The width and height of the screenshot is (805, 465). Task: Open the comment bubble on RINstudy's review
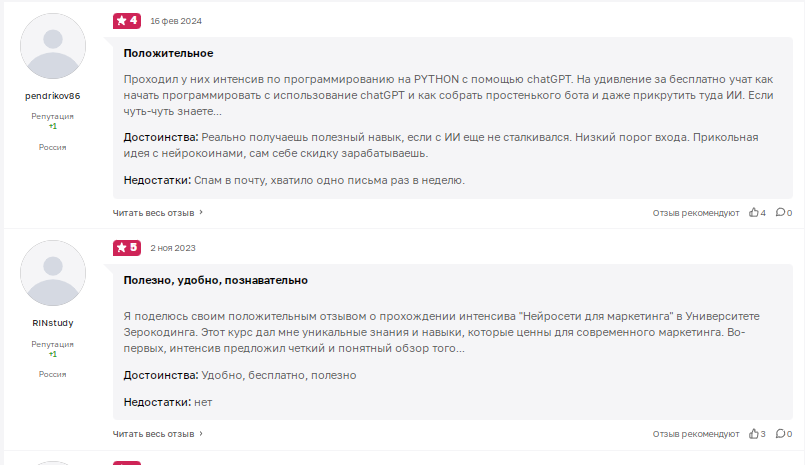coord(780,434)
